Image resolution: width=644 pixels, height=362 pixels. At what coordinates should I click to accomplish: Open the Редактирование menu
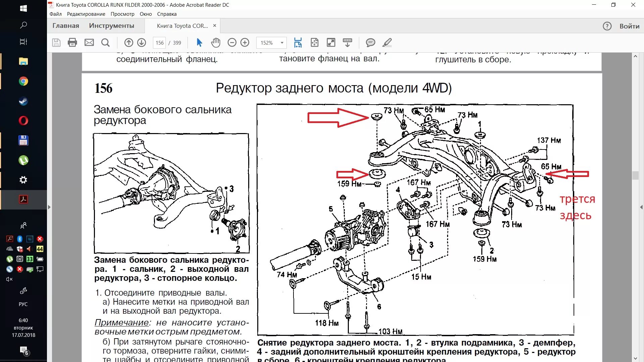[86, 14]
